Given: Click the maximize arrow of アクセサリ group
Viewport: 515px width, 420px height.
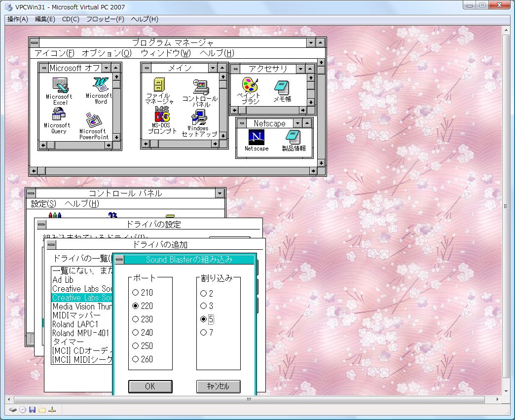Looking at the screenshot, I should [310, 69].
